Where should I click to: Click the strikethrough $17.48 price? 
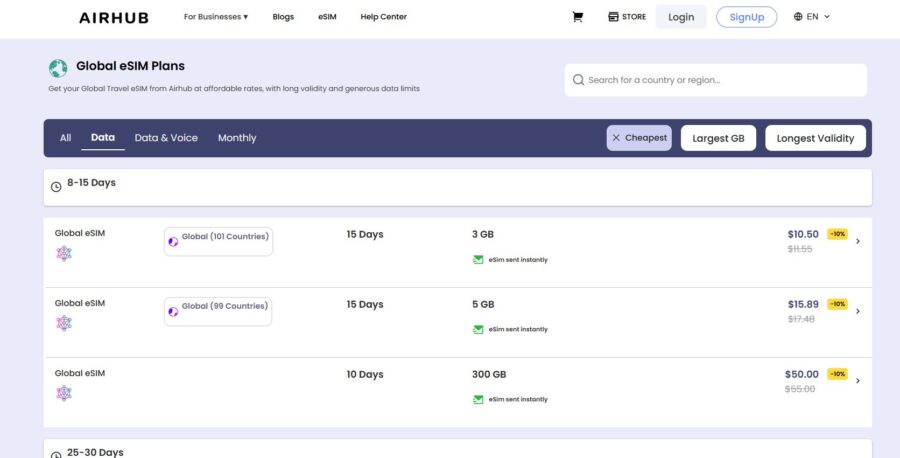(x=801, y=319)
